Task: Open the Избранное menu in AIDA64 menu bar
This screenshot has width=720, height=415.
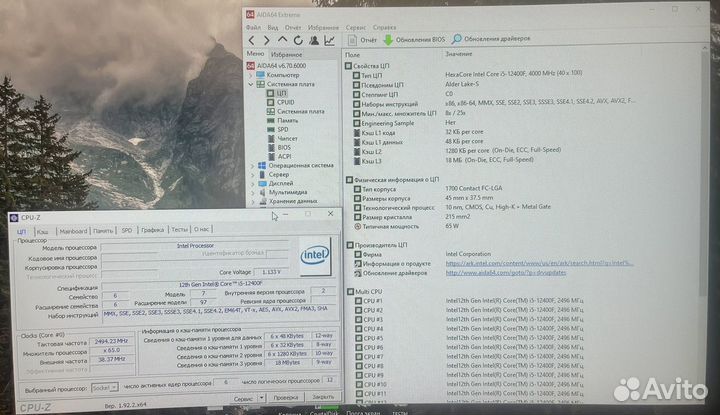Action: click(323, 28)
